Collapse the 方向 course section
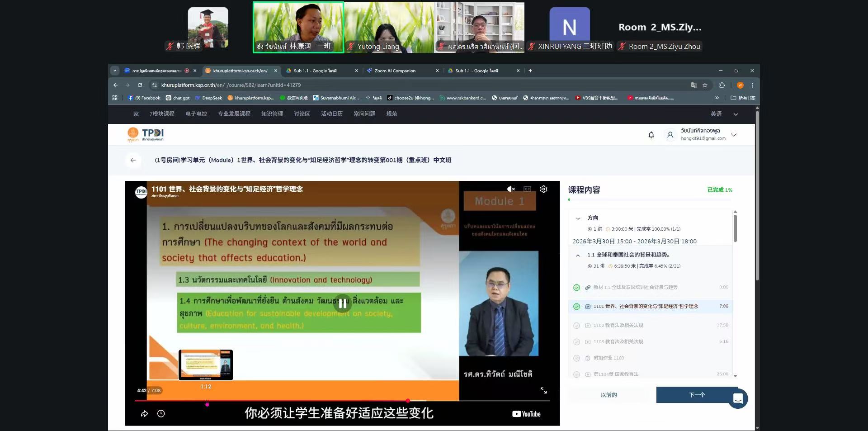The image size is (868, 431). point(578,218)
